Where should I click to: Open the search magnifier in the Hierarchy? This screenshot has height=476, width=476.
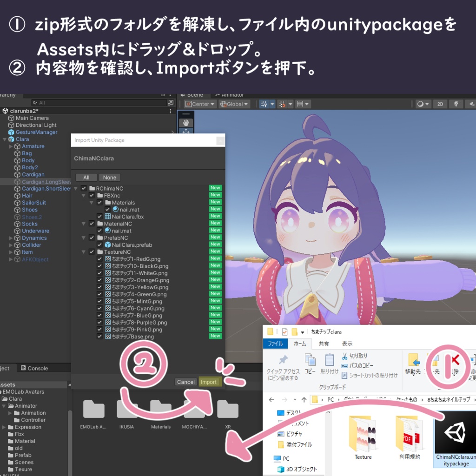[x=34, y=102]
